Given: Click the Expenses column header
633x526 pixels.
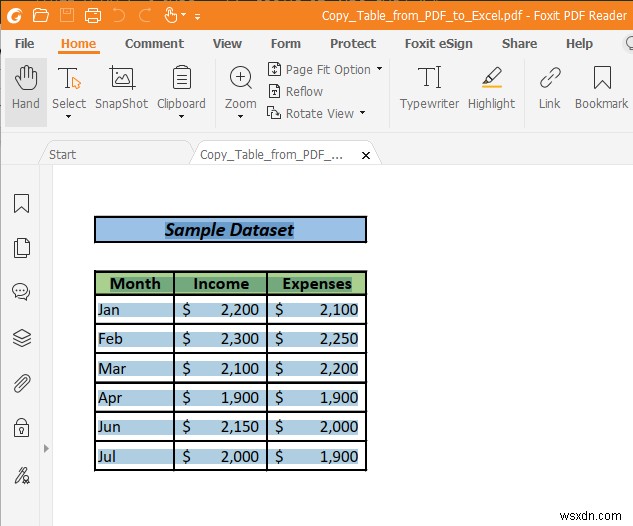Looking at the screenshot, I should 317,283.
